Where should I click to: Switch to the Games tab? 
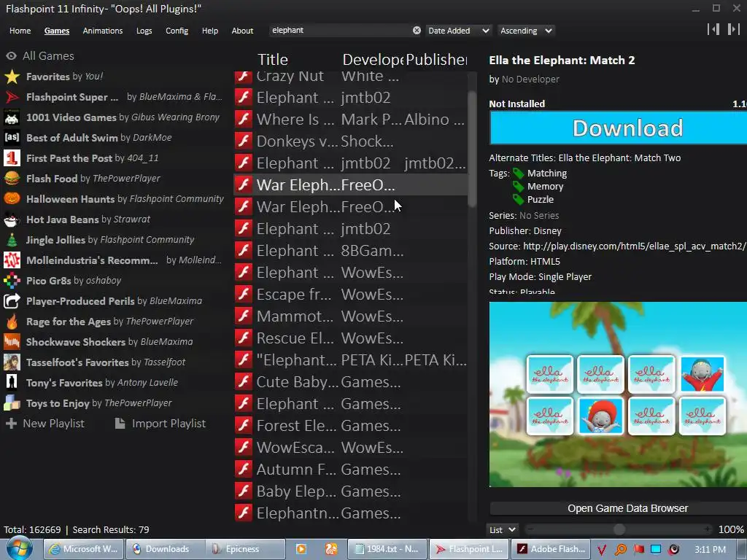[57, 31]
